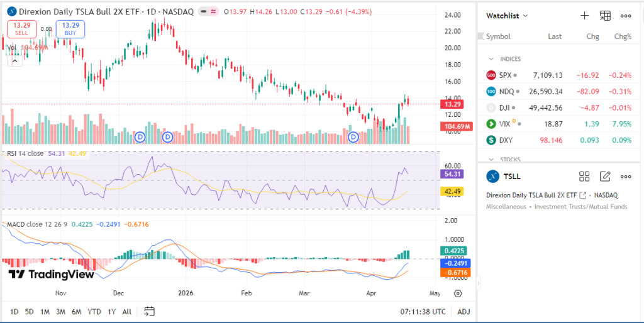644x323 pixels.
Task: Open the TSLL panel three-dot menu
Action: 626,177
